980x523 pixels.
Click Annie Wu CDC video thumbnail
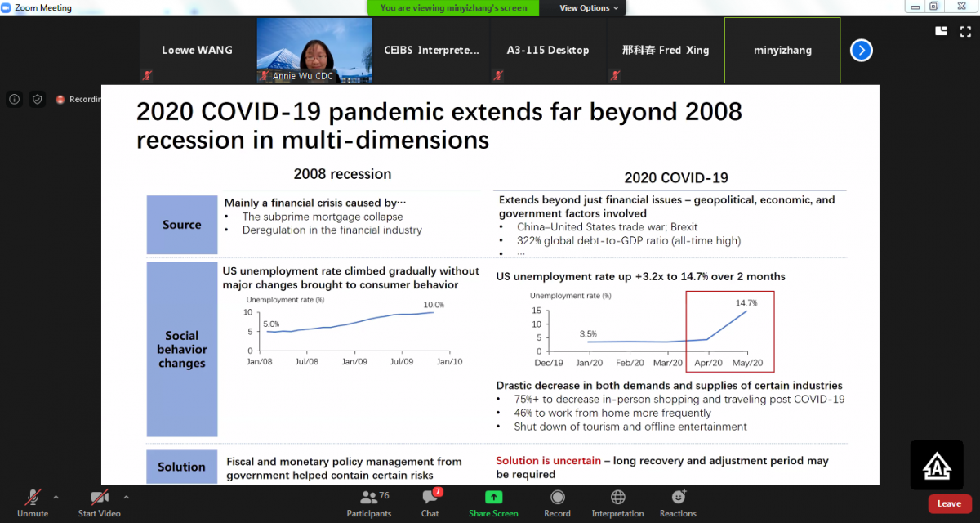(x=314, y=51)
